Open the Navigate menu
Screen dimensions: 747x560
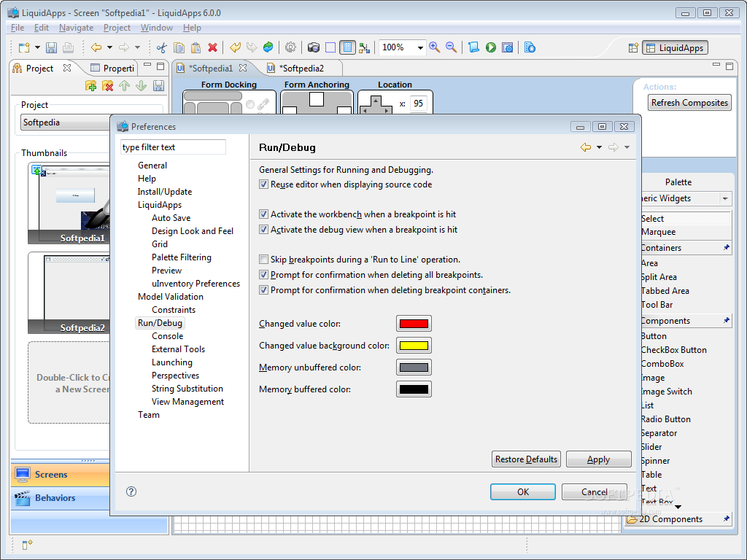(x=76, y=28)
